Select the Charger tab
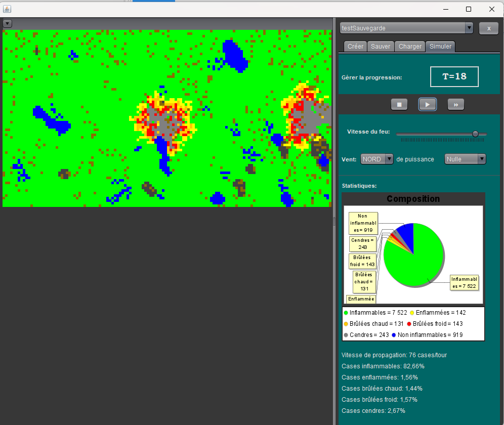The width and height of the screenshot is (504, 425). [x=410, y=46]
